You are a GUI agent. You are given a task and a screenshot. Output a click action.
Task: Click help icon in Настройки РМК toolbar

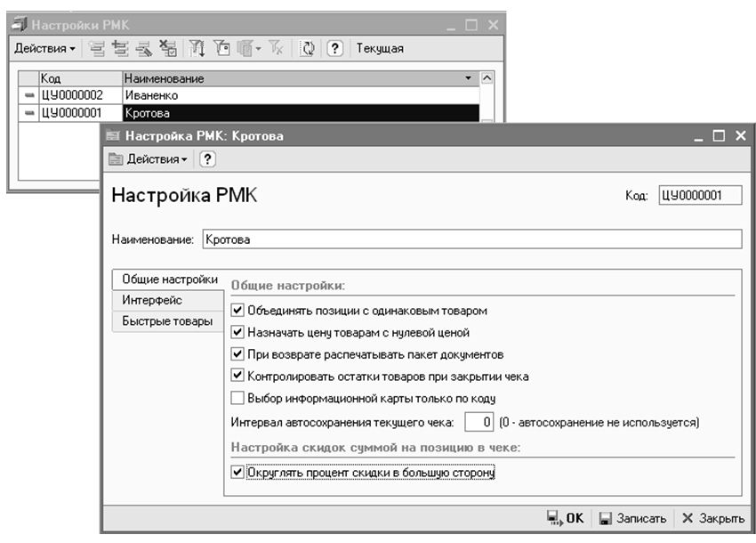point(334,48)
